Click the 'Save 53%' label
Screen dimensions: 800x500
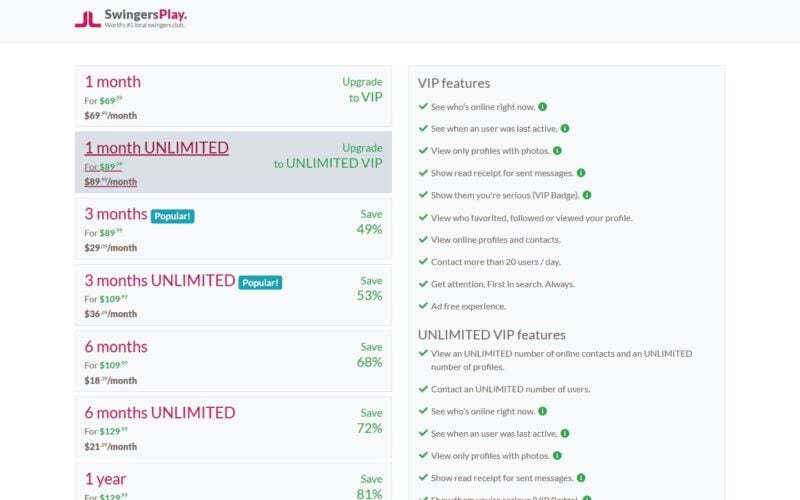[369, 288]
